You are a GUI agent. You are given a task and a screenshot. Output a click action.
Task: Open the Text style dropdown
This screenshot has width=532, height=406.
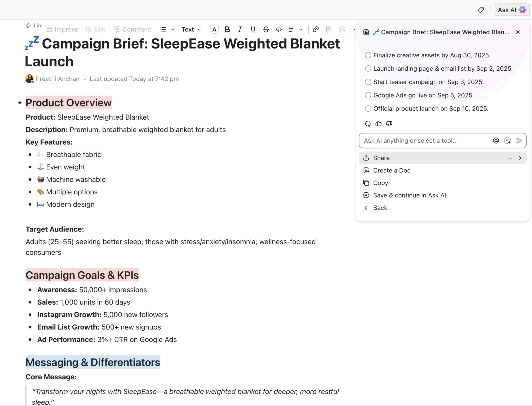click(191, 29)
